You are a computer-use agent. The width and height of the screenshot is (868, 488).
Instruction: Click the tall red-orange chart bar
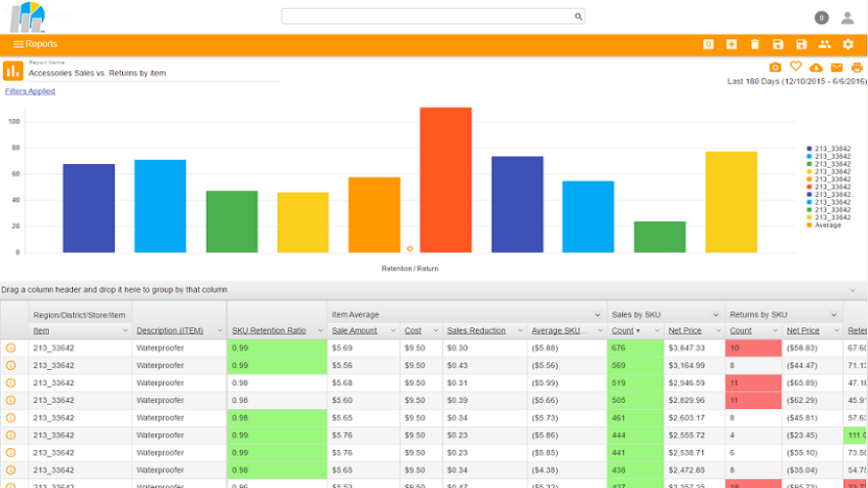coord(446,180)
